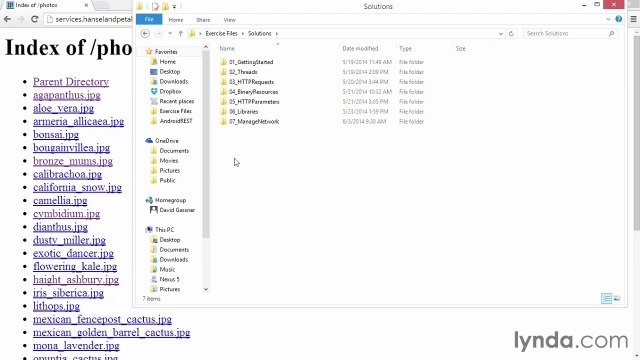The image size is (640, 360).
Task: Select David Gassner under Homegroup
Action: pyautogui.click(x=177, y=210)
